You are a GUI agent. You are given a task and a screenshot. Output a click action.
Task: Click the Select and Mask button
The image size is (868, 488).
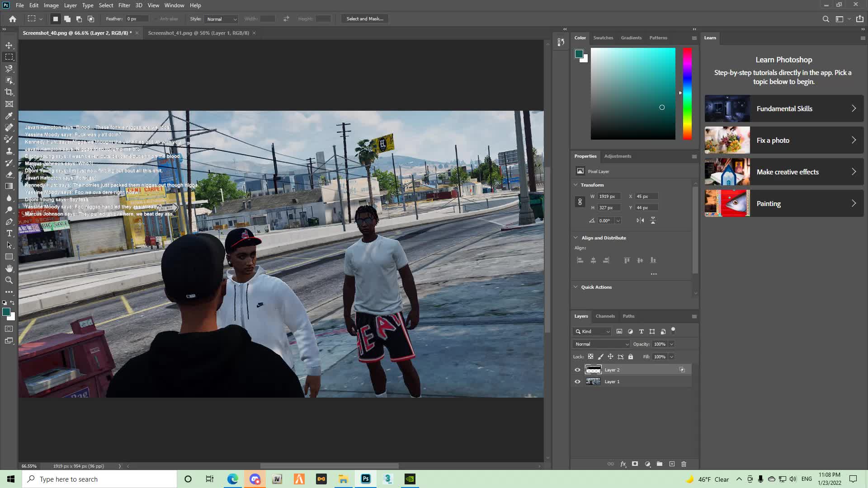[364, 19]
